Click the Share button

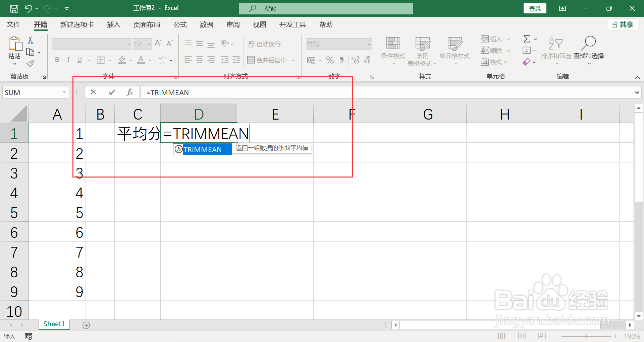pos(623,24)
